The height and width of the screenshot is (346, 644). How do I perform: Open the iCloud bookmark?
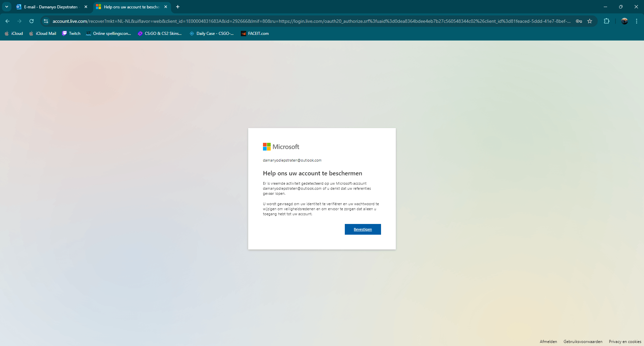pos(14,34)
